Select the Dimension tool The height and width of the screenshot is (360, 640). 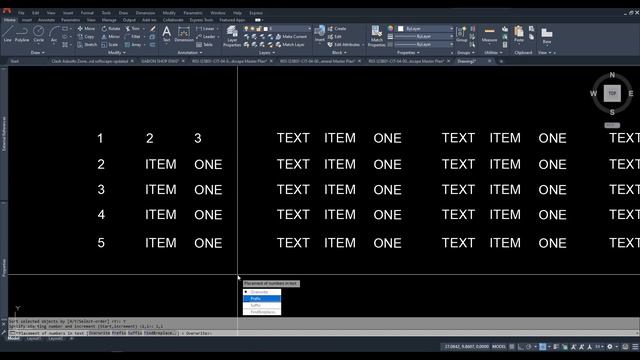(x=184, y=34)
